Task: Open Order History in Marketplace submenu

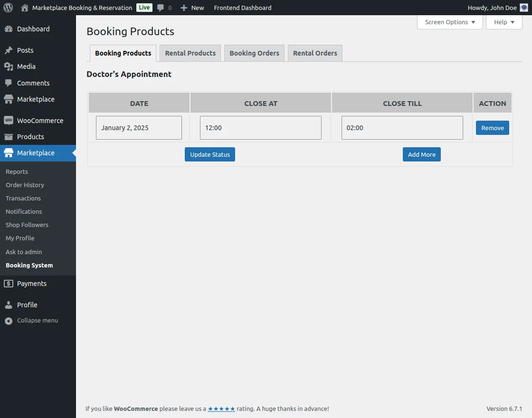Action: (25, 185)
